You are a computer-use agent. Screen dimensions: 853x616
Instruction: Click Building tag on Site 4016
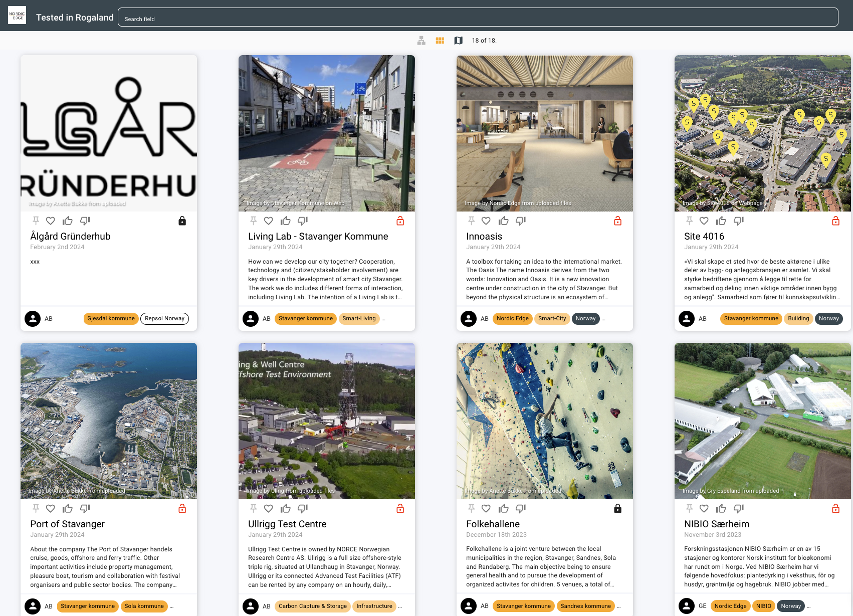coord(798,318)
